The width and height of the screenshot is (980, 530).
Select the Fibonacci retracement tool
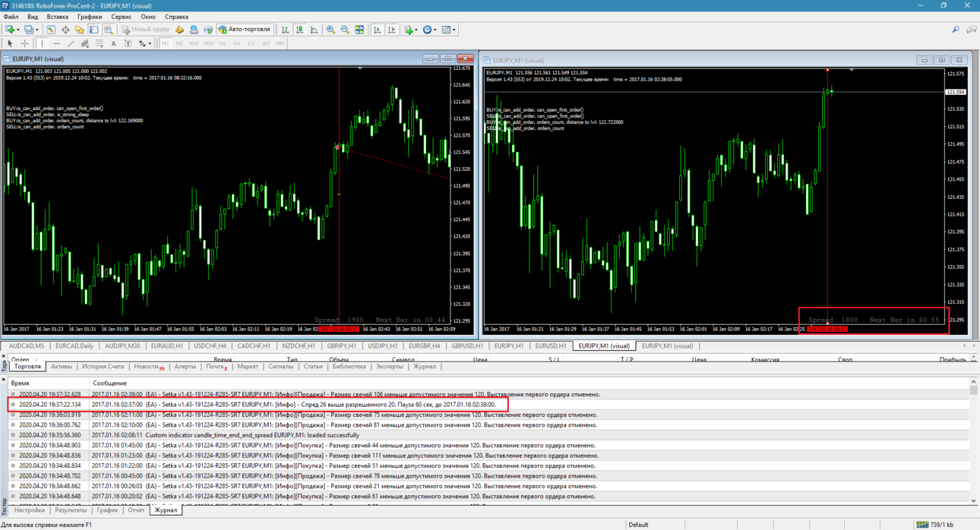coord(99,43)
